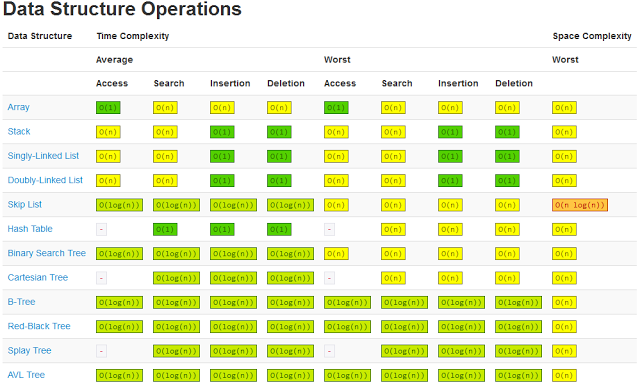Click AVL Tree's worst deletion O(log(n)) badge
The height and width of the screenshot is (392, 640).
pos(518,376)
